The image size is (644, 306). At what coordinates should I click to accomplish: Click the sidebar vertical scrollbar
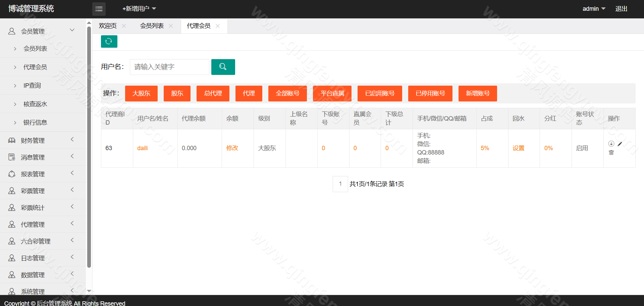pyautogui.click(x=89, y=148)
